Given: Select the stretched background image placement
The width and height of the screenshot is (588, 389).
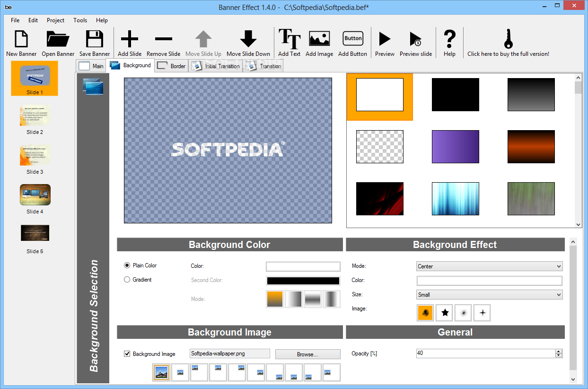Looking at the screenshot, I should pos(162,372).
